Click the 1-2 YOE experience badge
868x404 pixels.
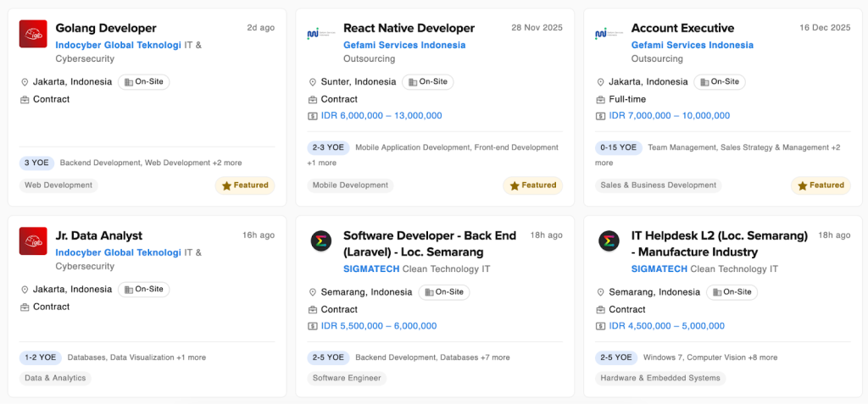click(x=41, y=357)
